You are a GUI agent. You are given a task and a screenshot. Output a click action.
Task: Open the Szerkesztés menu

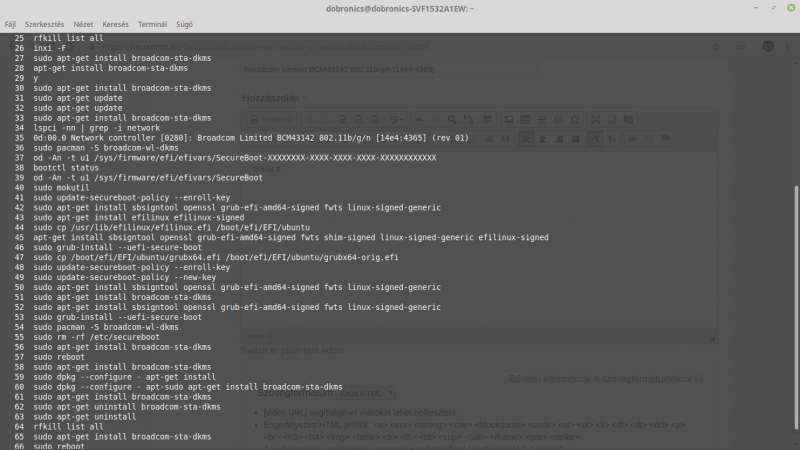pyautogui.click(x=44, y=24)
